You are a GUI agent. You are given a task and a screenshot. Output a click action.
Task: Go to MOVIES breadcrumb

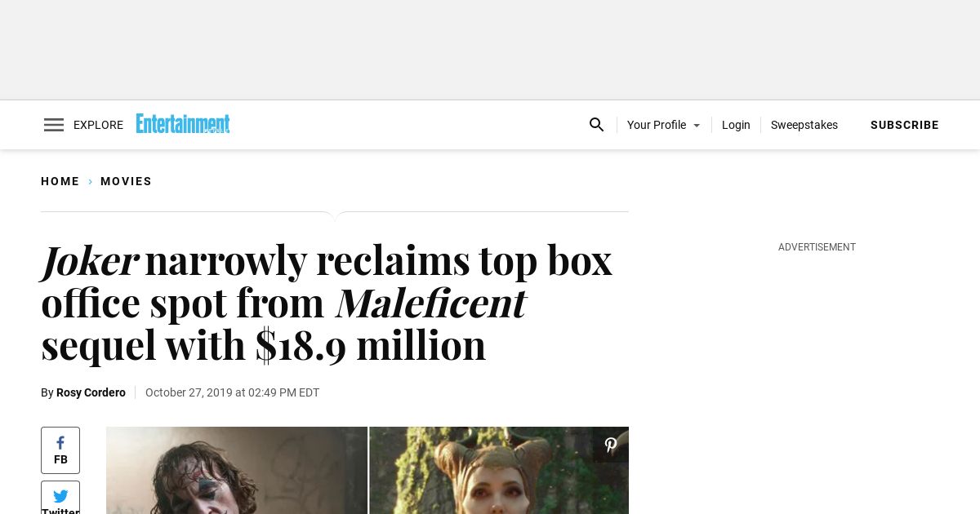[126, 181]
